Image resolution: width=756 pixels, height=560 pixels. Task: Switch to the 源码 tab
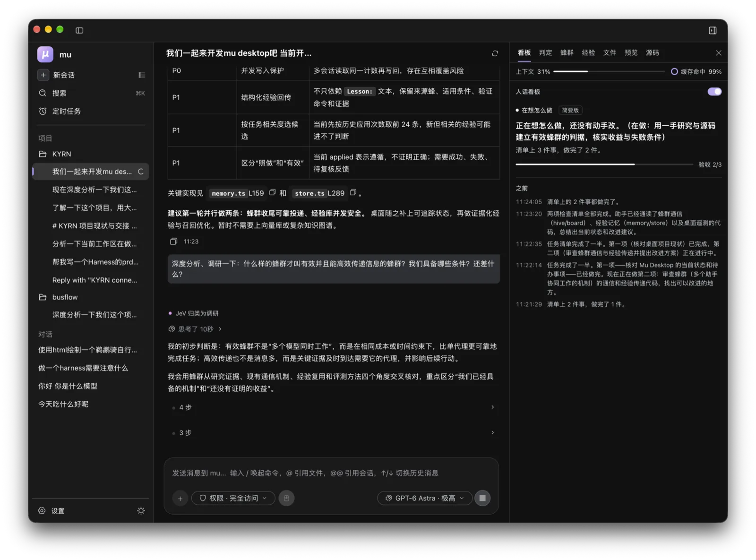[x=652, y=53]
